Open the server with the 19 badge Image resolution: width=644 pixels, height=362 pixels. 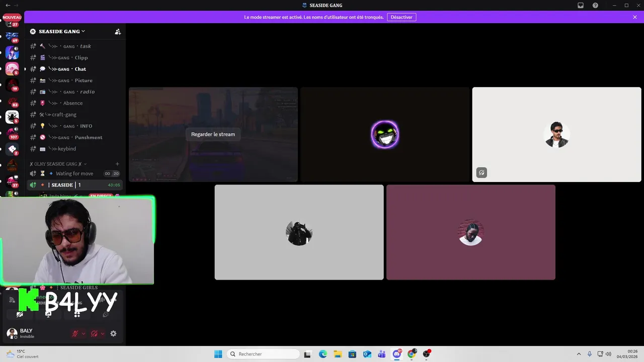click(x=12, y=84)
